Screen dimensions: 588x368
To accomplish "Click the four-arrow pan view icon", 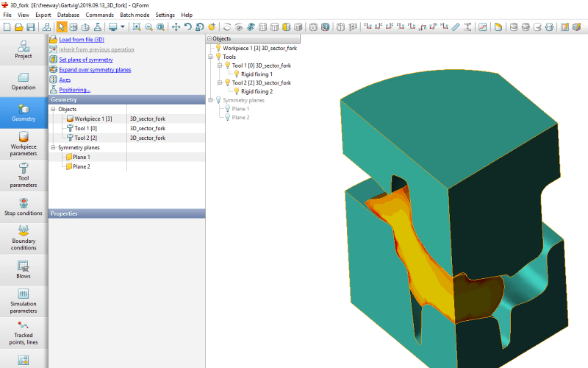I will point(176,26).
